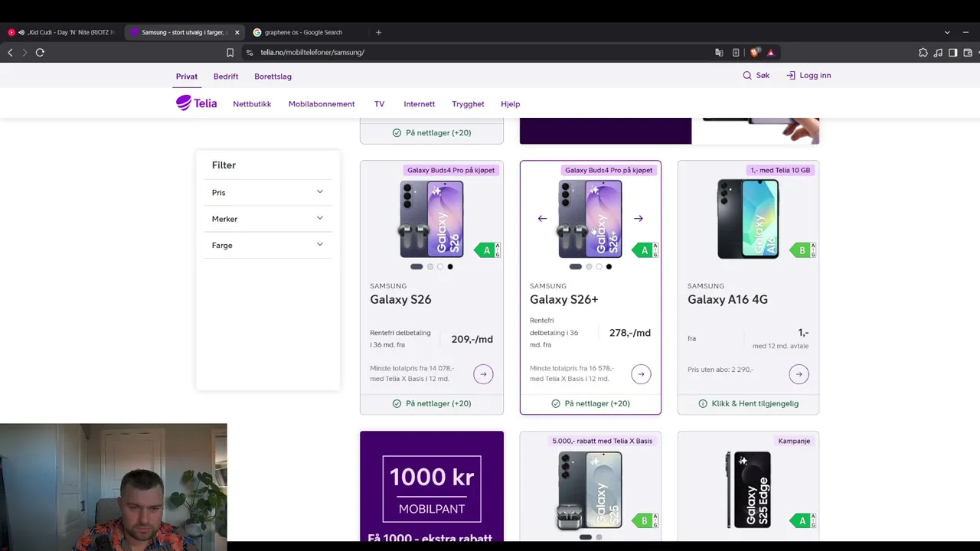Open the TV menu
Image resolution: width=980 pixels, height=551 pixels.
pyautogui.click(x=379, y=104)
